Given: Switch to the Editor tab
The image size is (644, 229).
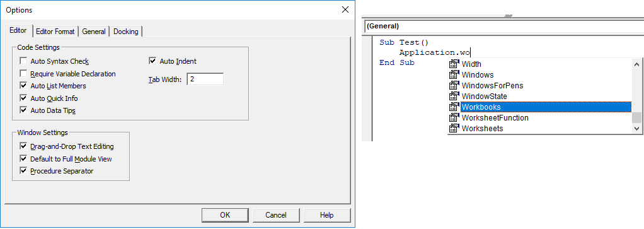Looking at the screenshot, I should pos(18,30).
